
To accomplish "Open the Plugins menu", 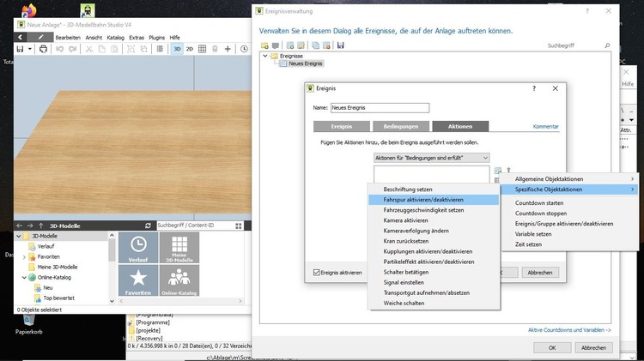I will [x=156, y=38].
